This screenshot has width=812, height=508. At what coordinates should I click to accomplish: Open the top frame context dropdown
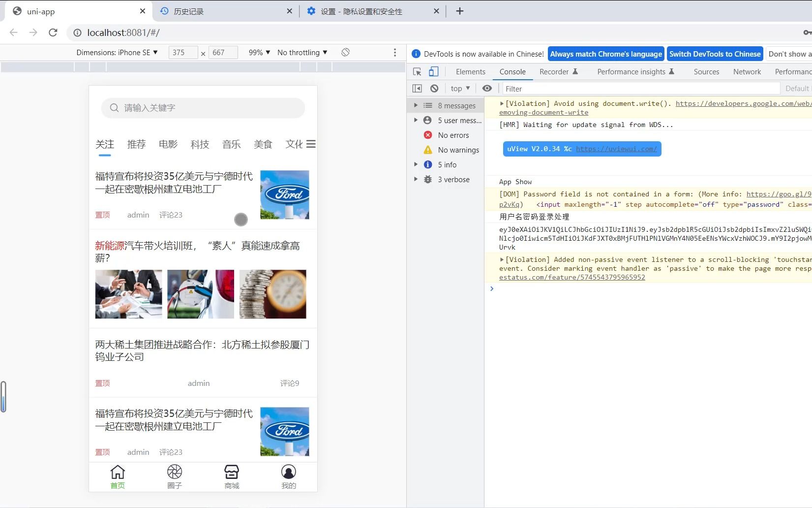click(x=459, y=89)
